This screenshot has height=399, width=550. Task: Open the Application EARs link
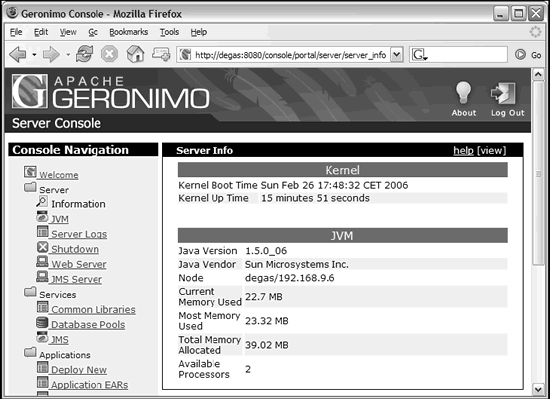click(89, 385)
